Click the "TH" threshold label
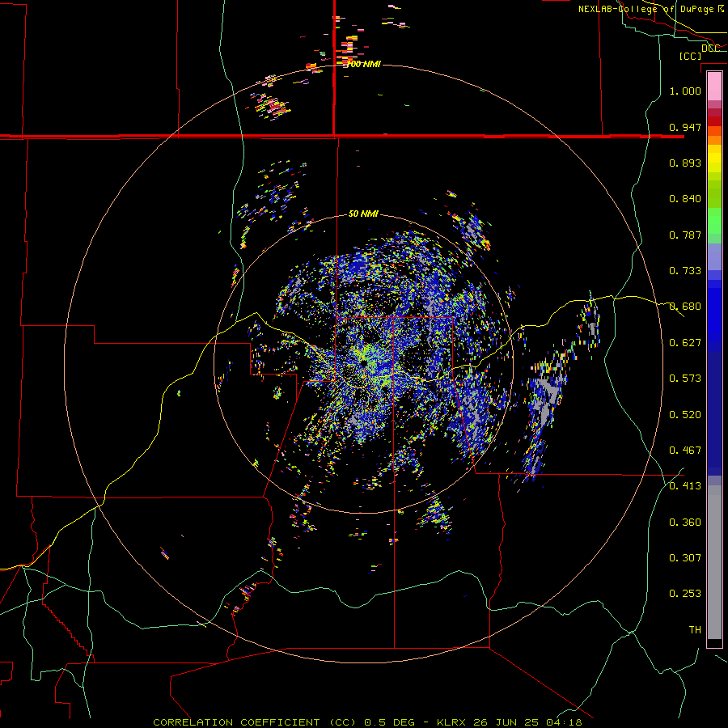 [x=695, y=630]
